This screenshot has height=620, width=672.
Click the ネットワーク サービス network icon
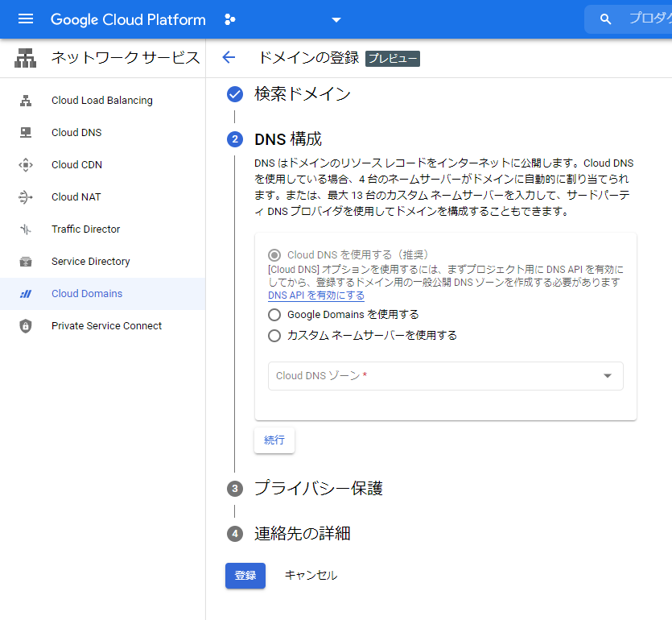(25, 58)
